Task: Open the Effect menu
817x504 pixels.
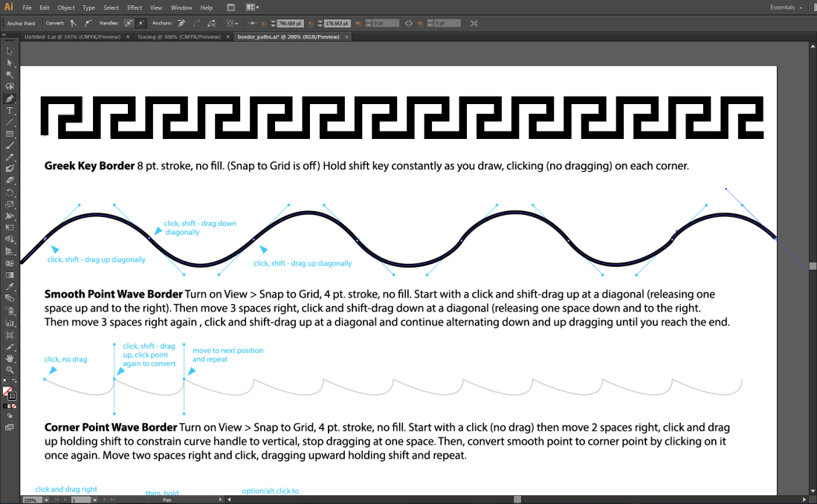Action: click(x=135, y=7)
